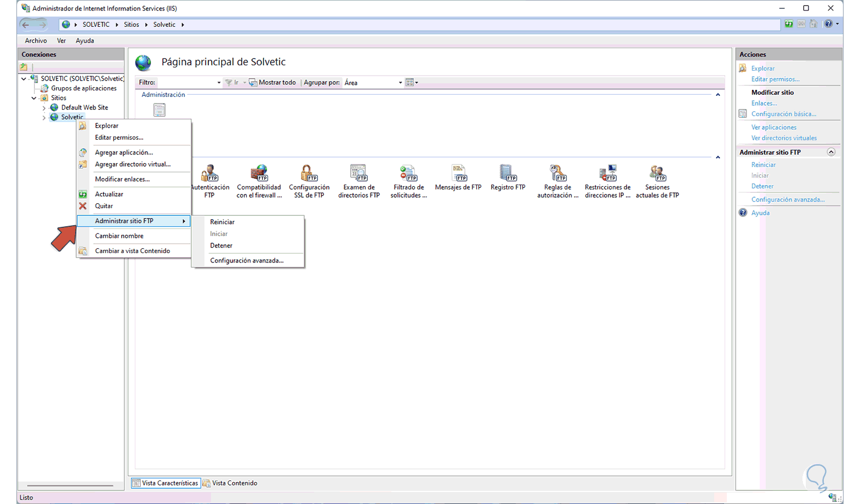Open the Filtro dropdown arrow
Screen dimensions: 860x504
pyautogui.click(x=219, y=83)
